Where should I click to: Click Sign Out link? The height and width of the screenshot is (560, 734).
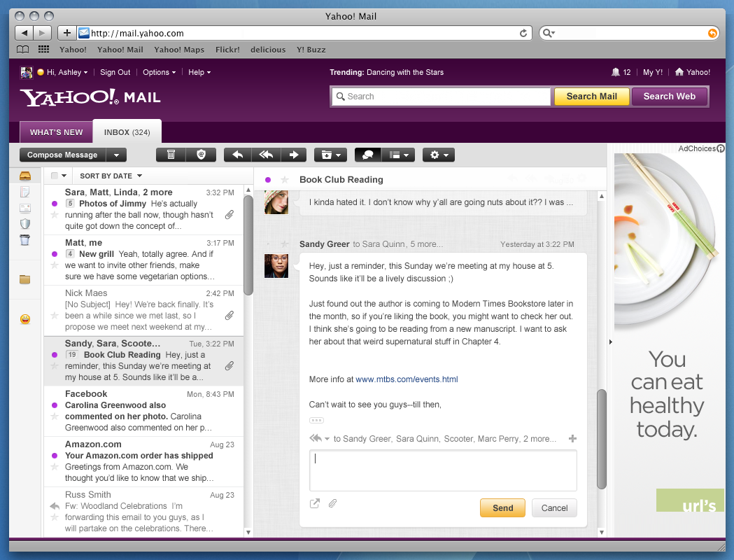coord(115,72)
